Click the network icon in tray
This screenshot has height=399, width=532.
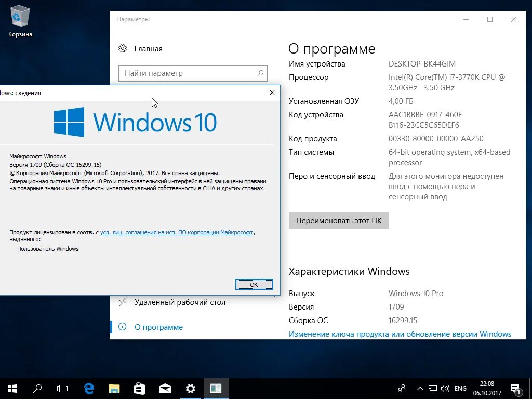(432, 389)
